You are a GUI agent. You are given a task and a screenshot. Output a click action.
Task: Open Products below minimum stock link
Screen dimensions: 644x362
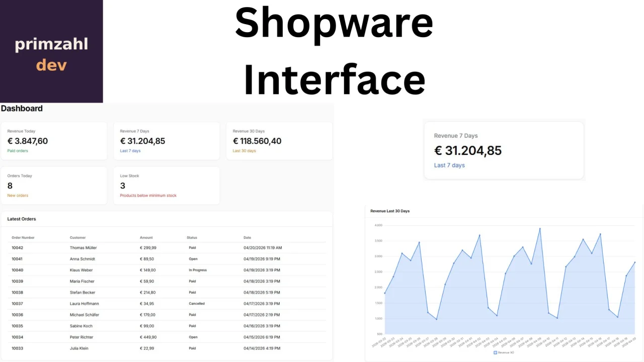click(148, 196)
